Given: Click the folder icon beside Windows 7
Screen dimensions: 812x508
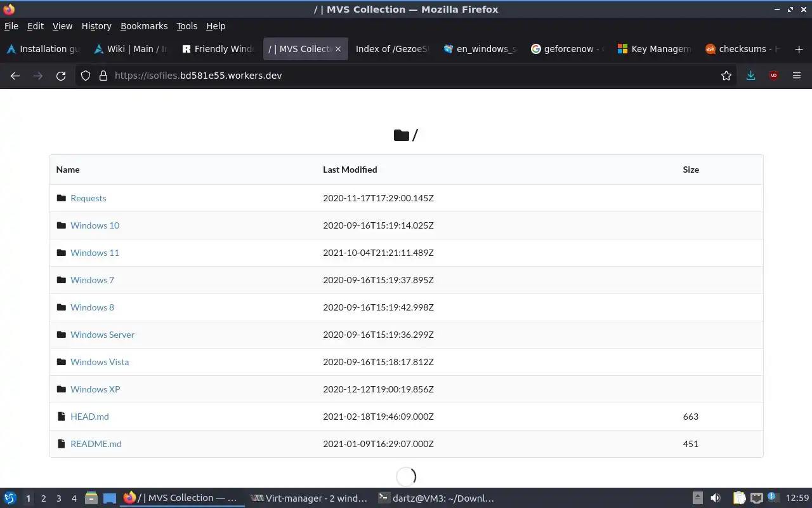Looking at the screenshot, I should (x=62, y=280).
